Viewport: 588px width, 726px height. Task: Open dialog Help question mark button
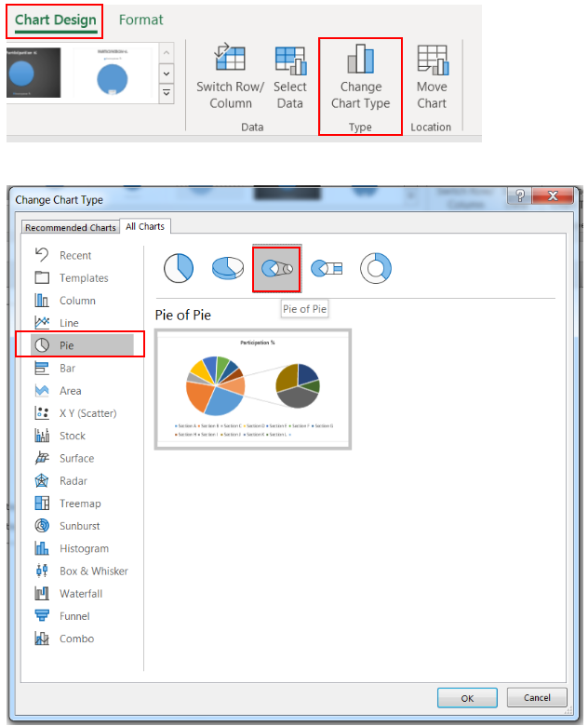point(519,195)
